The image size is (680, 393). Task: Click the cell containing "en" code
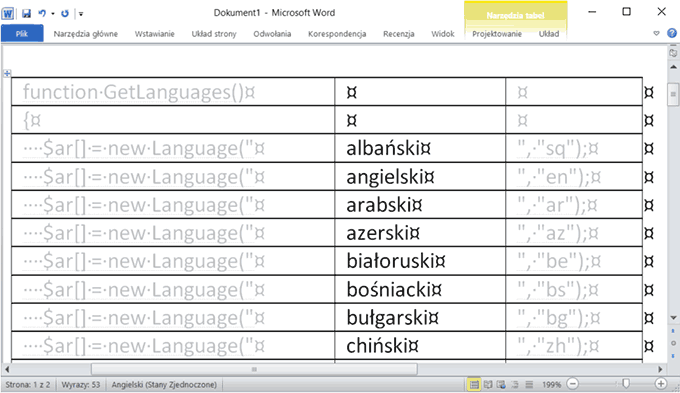(574, 177)
